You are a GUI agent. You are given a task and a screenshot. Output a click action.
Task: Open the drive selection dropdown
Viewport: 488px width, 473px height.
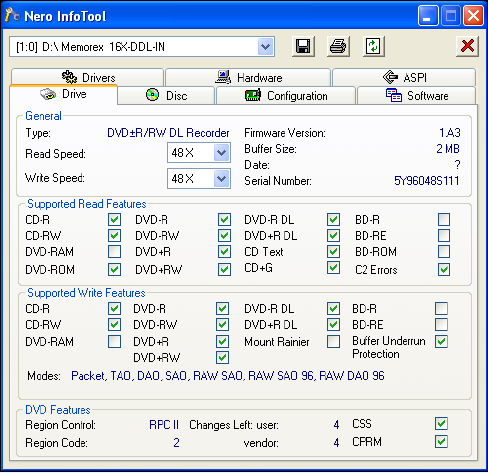pyautogui.click(x=265, y=47)
